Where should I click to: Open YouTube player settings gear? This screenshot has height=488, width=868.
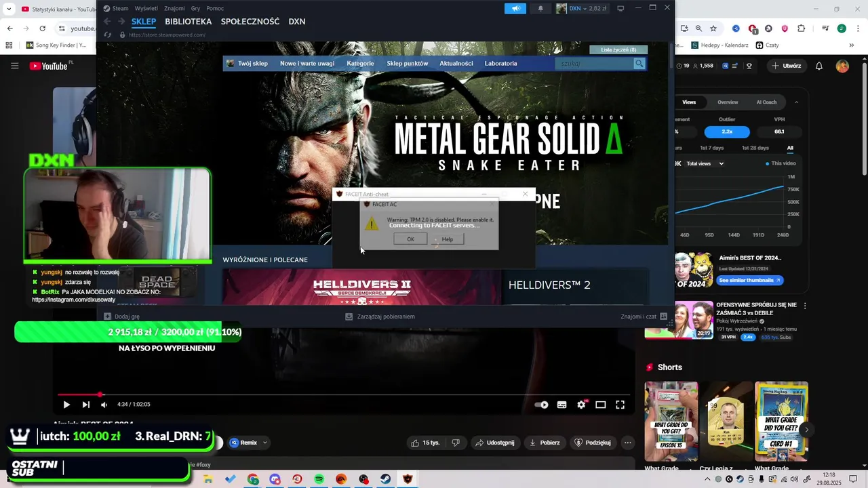pos(581,405)
